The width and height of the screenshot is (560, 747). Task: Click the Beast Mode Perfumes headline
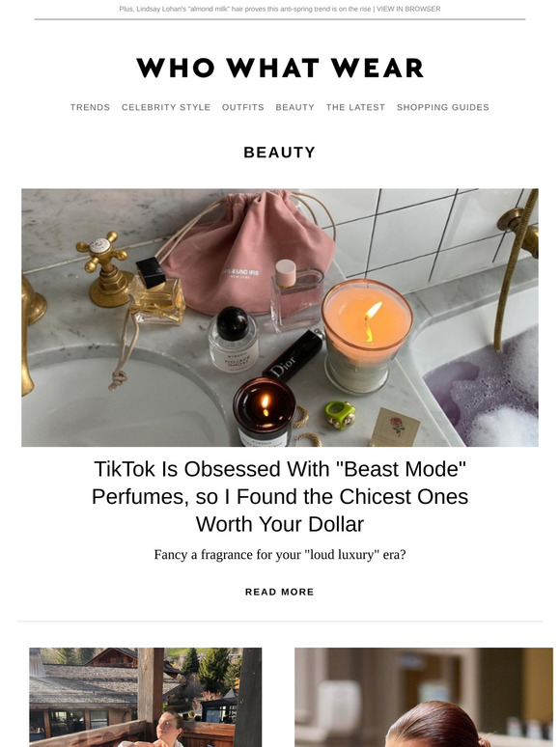pos(280,496)
